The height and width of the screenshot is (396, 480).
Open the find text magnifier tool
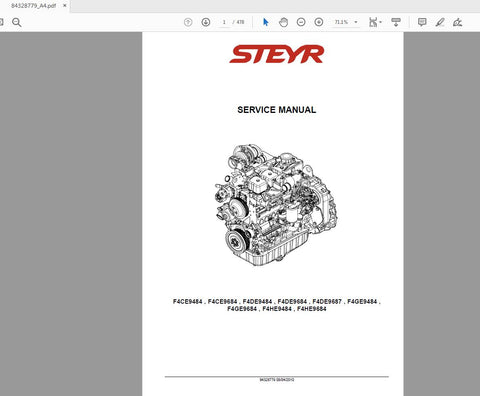(x=17, y=22)
